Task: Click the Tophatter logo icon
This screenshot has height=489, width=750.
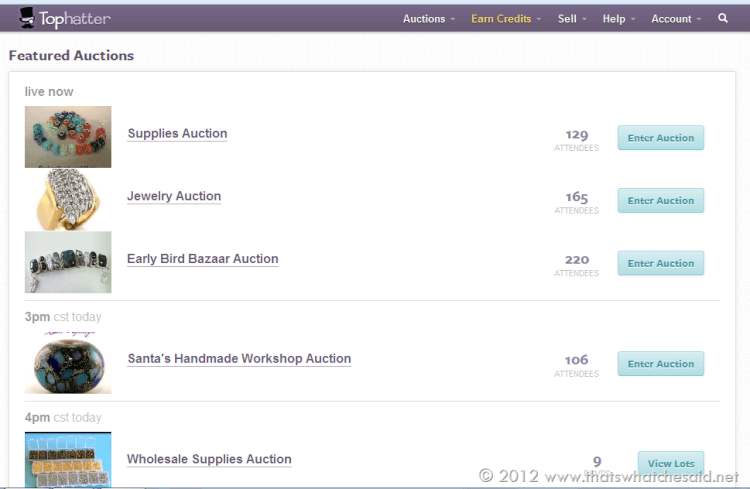Action: click(x=28, y=17)
